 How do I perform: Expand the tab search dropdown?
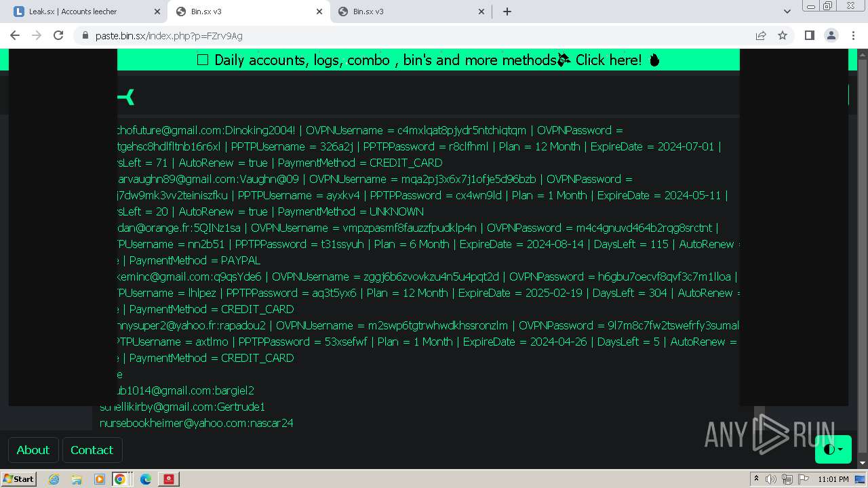point(787,12)
